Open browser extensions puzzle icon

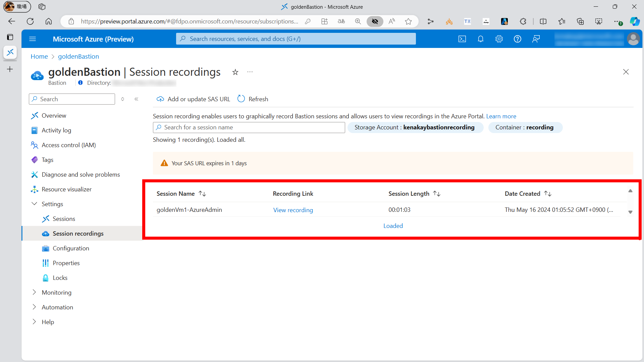point(523,21)
